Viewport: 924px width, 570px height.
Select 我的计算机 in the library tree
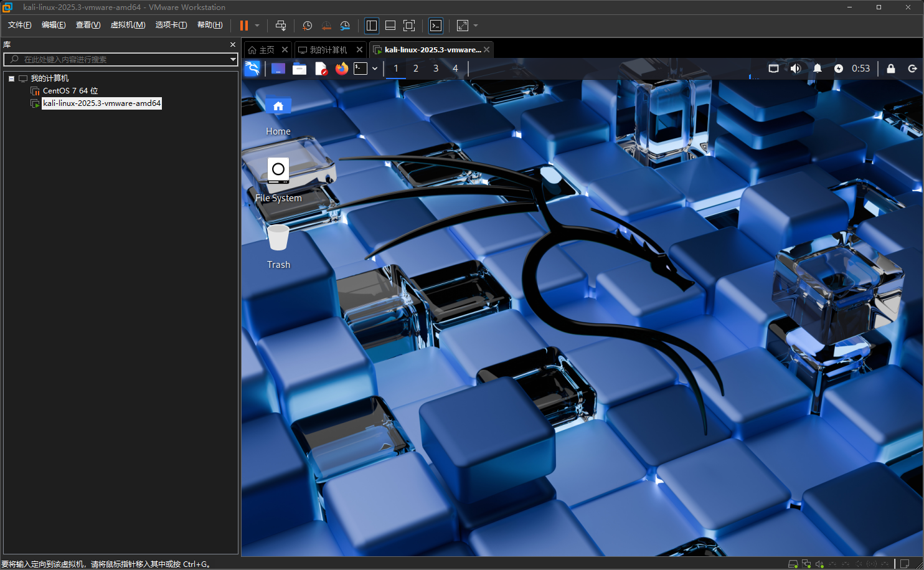(50, 78)
